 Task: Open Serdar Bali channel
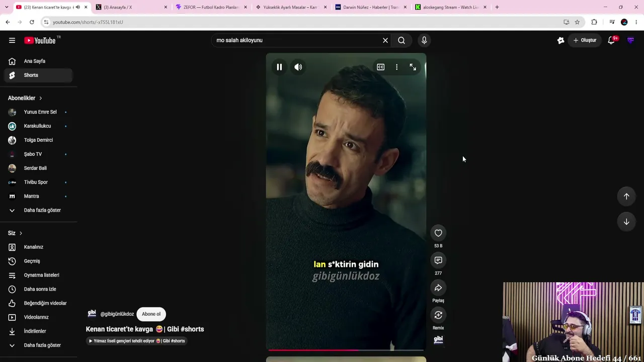click(x=38, y=168)
